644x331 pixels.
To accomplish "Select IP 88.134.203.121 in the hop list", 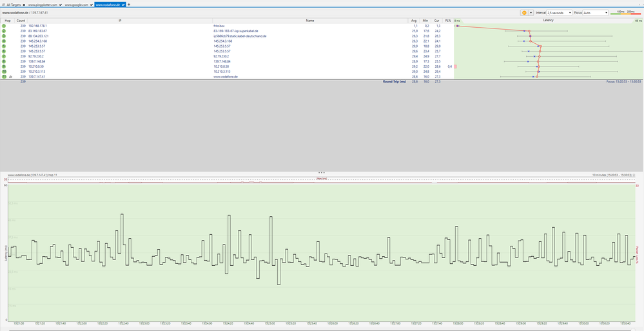I will point(38,35).
